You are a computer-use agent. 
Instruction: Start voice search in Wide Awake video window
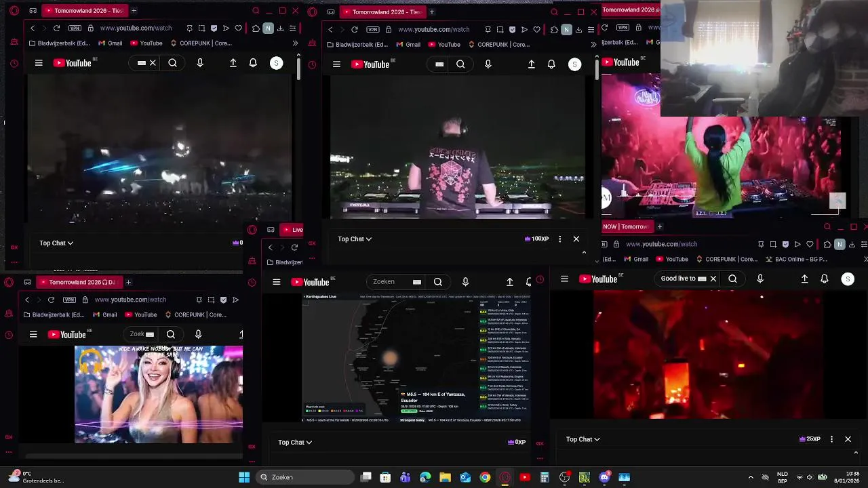(x=198, y=334)
